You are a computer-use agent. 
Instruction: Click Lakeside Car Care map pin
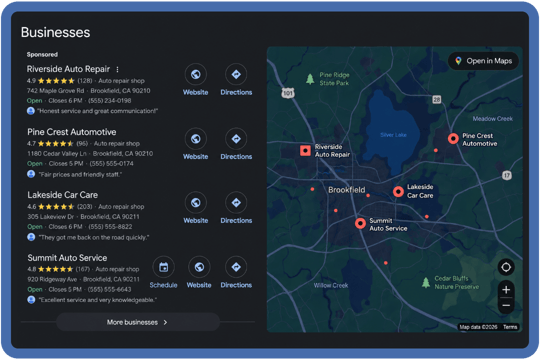[x=398, y=192]
